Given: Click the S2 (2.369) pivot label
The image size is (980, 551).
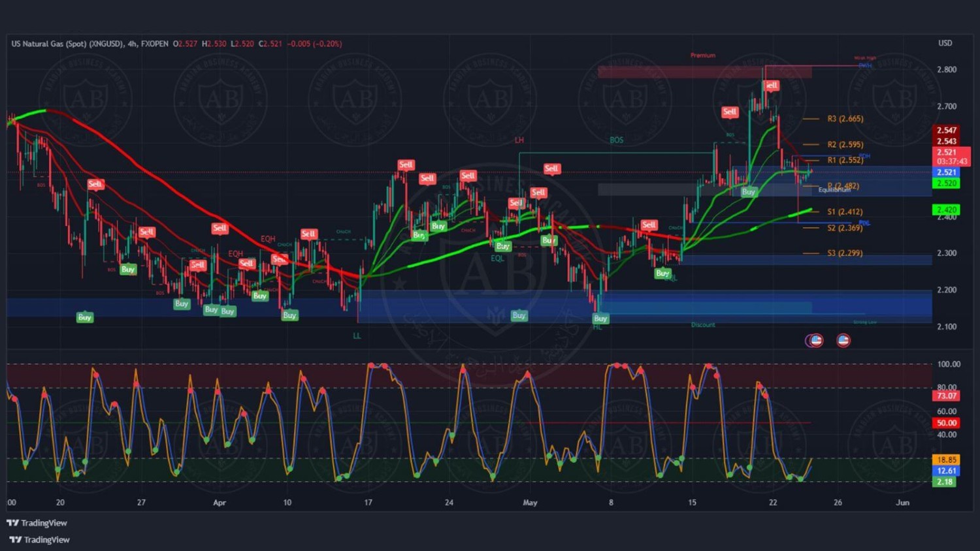Looking at the screenshot, I should point(845,228).
